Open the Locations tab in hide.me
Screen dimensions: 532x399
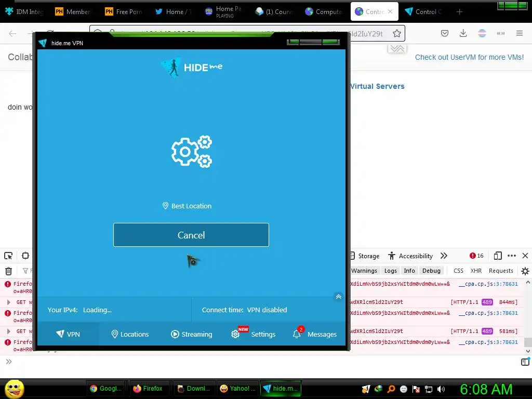pos(130,334)
